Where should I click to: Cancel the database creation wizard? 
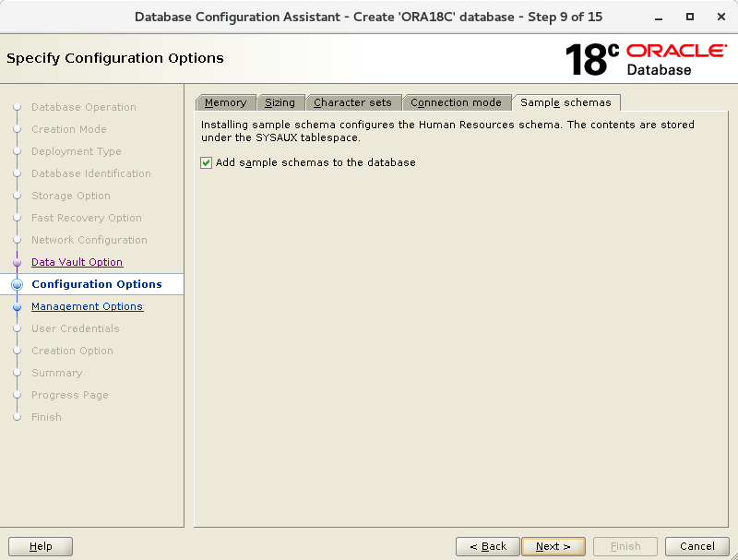tap(697, 546)
